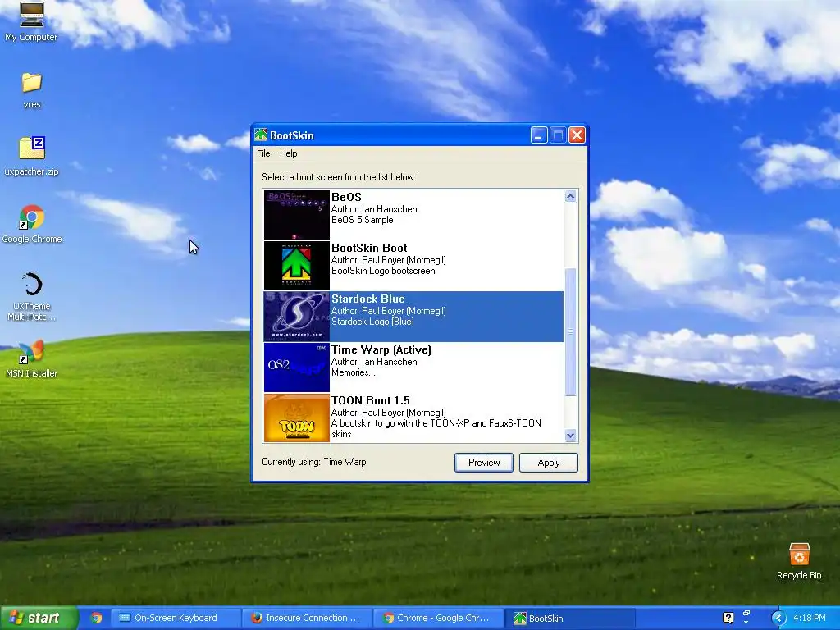Screen dimensions: 840x630
Task: Close the BootSkin window
Action: [x=577, y=135]
